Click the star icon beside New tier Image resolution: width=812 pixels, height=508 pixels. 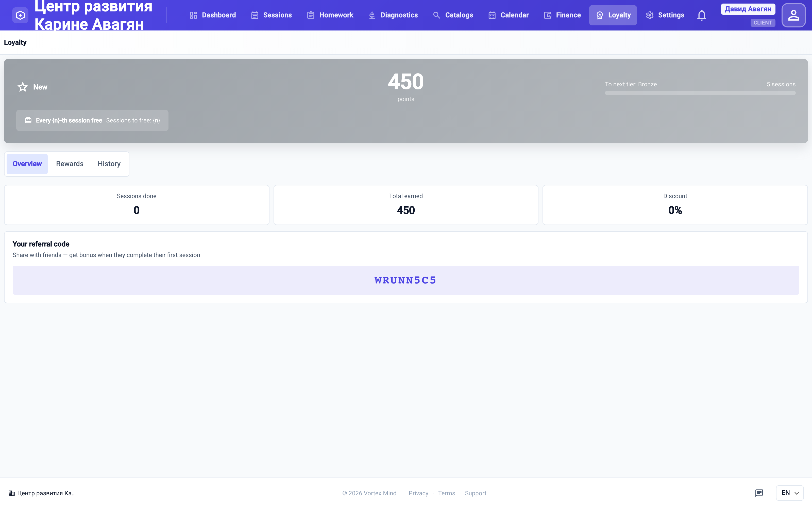point(23,87)
